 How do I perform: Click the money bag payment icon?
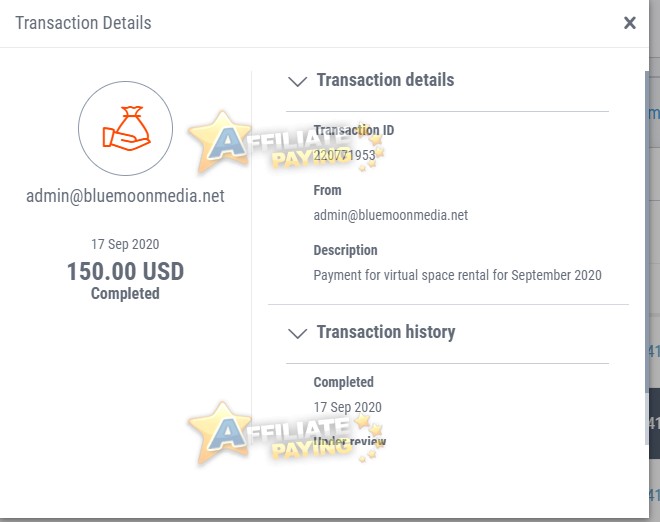(x=125, y=128)
